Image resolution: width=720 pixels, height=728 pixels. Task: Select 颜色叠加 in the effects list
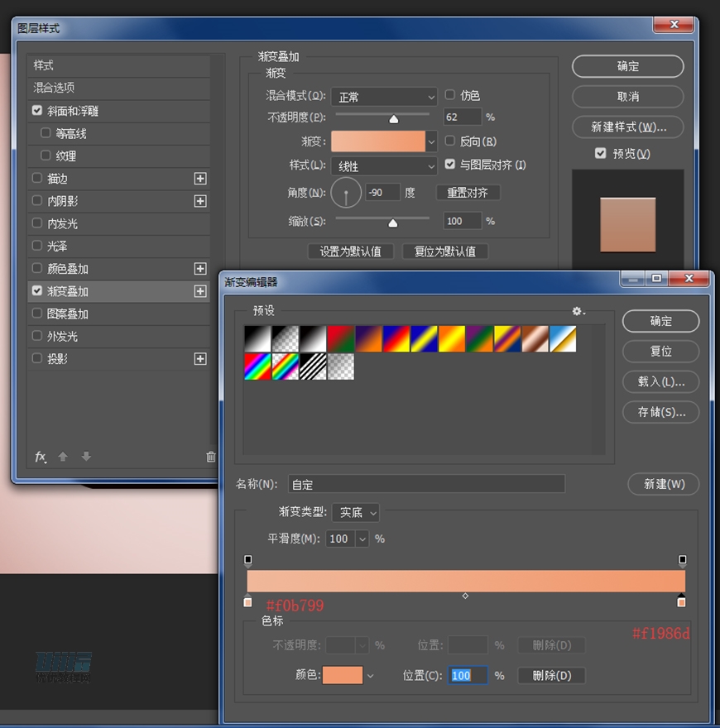point(68,269)
